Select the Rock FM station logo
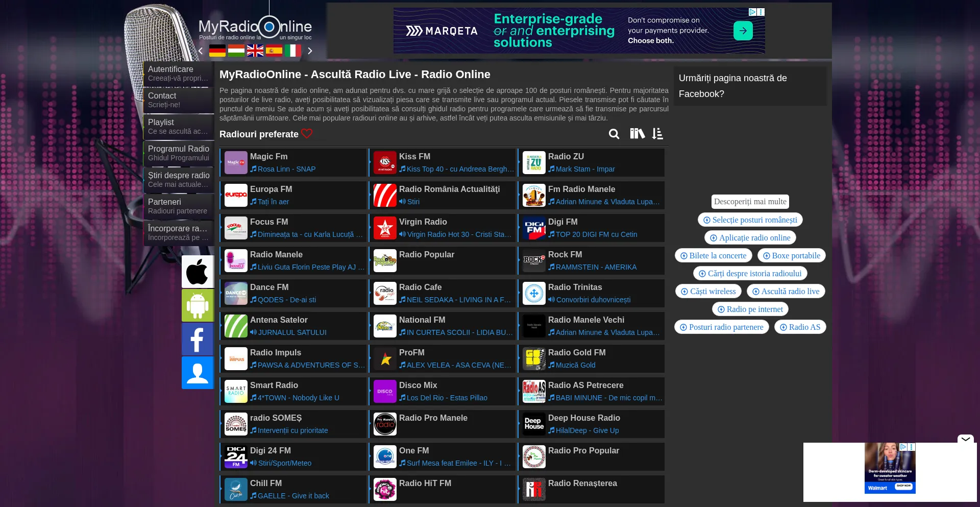Screen dimensions: 980x507 click(534, 260)
